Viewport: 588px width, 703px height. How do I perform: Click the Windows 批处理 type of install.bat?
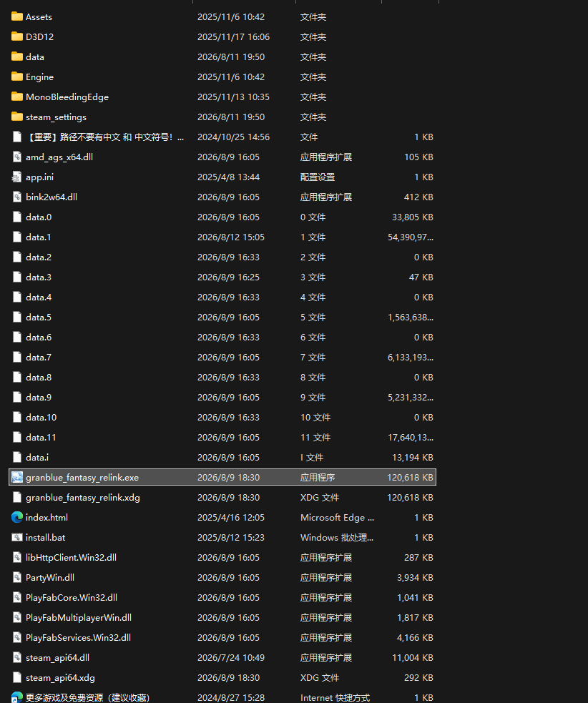[x=337, y=538]
